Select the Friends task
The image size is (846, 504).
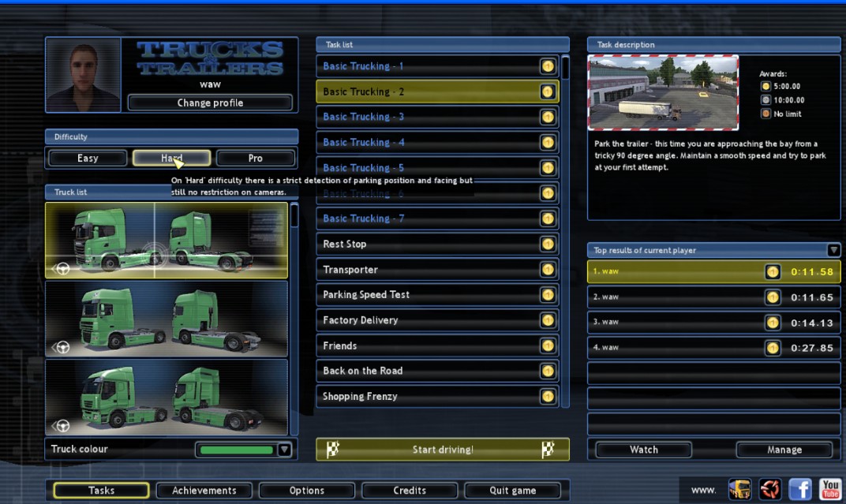(x=437, y=345)
